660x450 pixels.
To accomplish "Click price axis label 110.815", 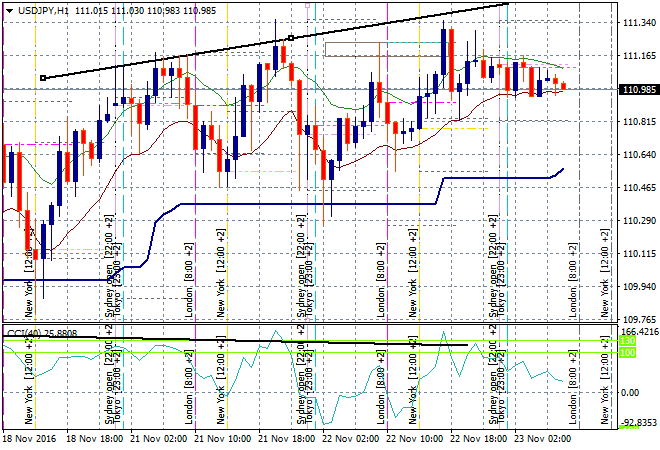I will tap(639, 122).
